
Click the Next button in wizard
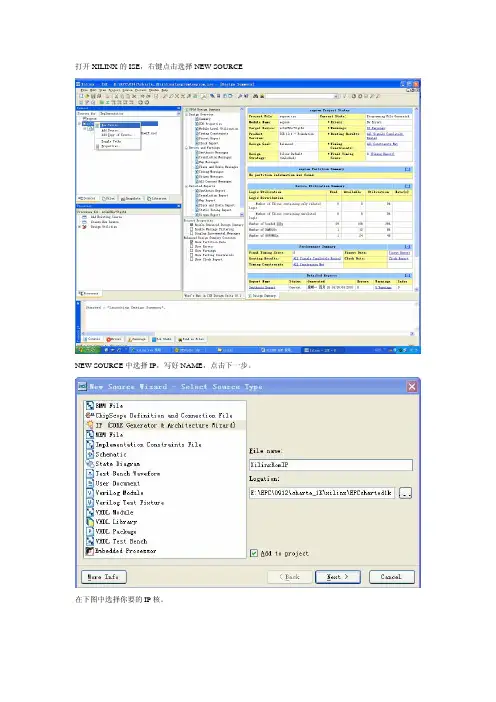[338, 577]
